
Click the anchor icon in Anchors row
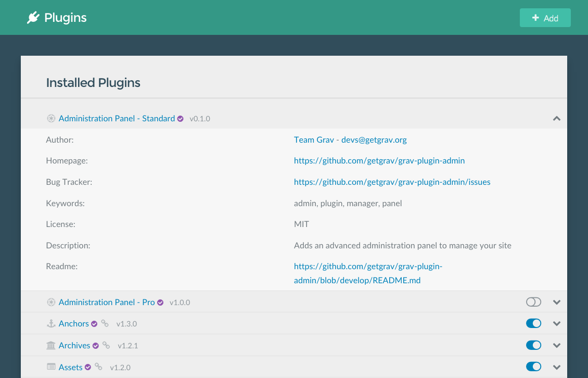pos(51,323)
